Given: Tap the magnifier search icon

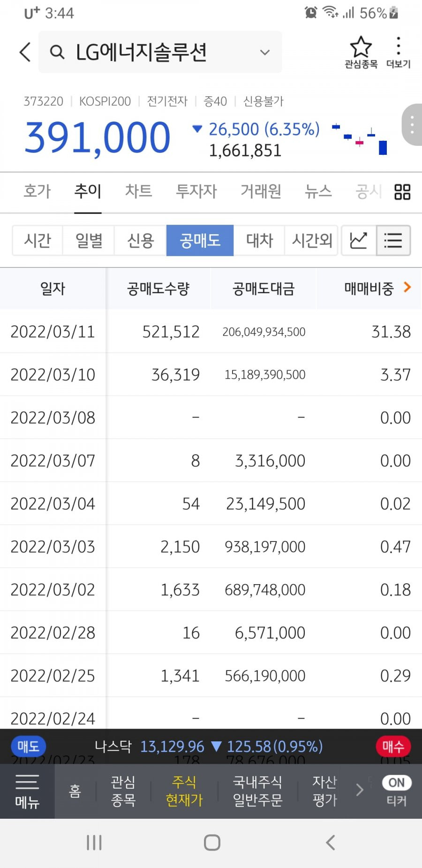Looking at the screenshot, I should click(x=57, y=52).
